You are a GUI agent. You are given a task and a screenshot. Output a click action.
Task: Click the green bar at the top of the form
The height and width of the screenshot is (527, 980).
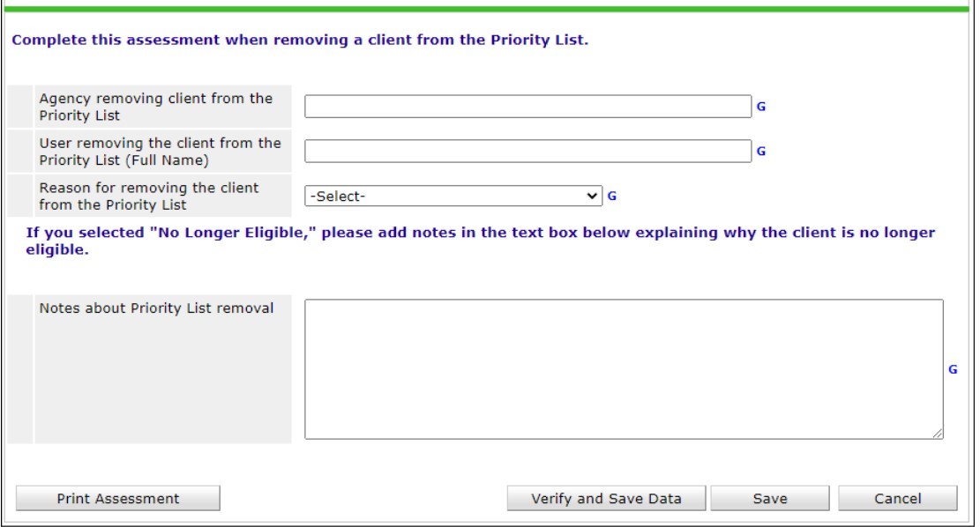click(490, 9)
